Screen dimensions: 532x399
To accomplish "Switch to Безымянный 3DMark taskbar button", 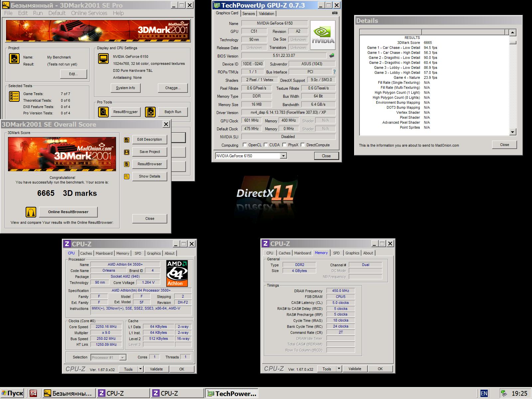I will [69, 393].
